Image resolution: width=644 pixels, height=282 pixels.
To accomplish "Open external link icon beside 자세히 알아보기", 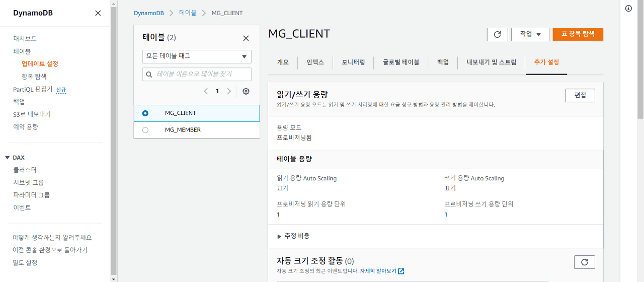I will pos(401,271).
